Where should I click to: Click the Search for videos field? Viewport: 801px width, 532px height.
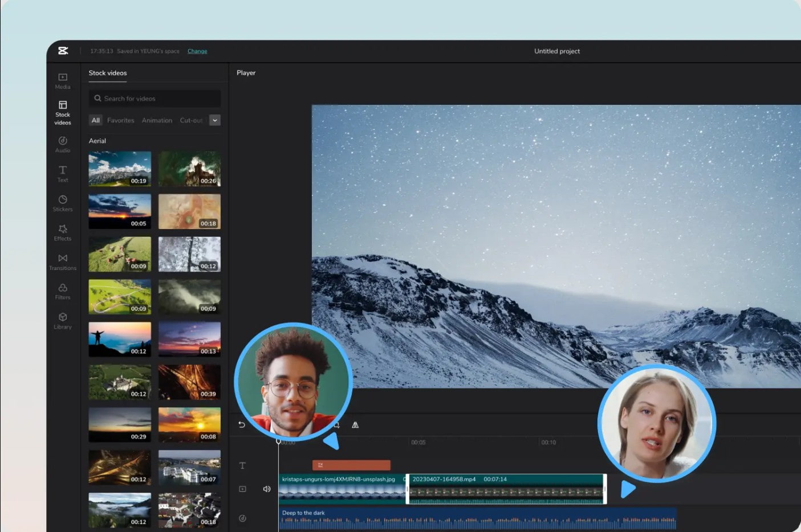pos(154,99)
